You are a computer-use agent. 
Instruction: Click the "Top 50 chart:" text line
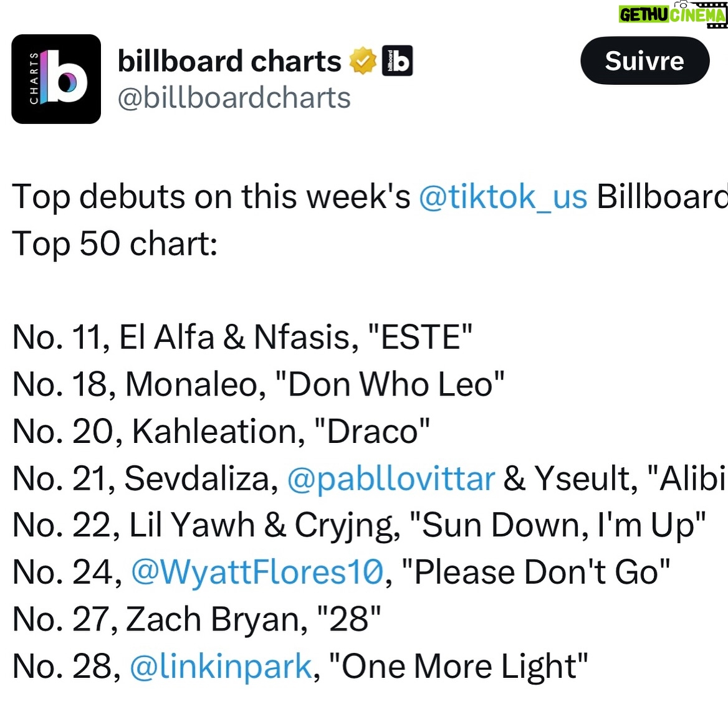pos(115,244)
